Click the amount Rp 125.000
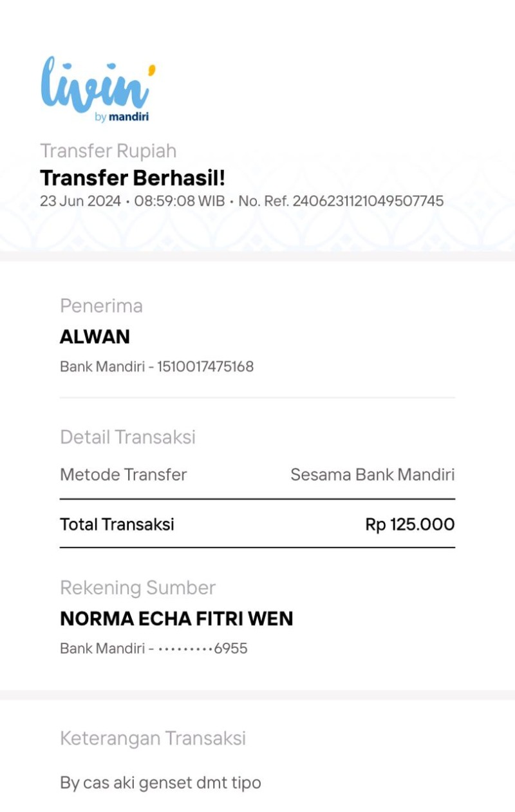This screenshot has width=515, height=812. (410, 524)
